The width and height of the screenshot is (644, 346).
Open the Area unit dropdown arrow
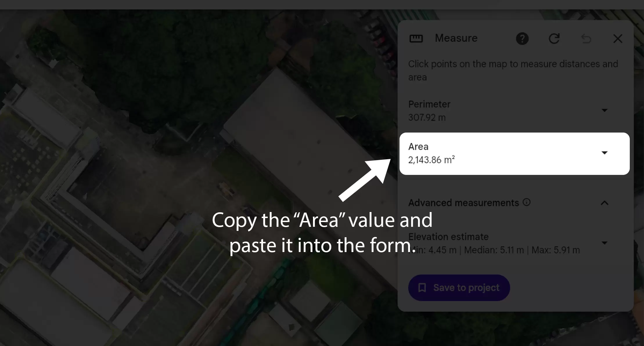coord(605,153)
